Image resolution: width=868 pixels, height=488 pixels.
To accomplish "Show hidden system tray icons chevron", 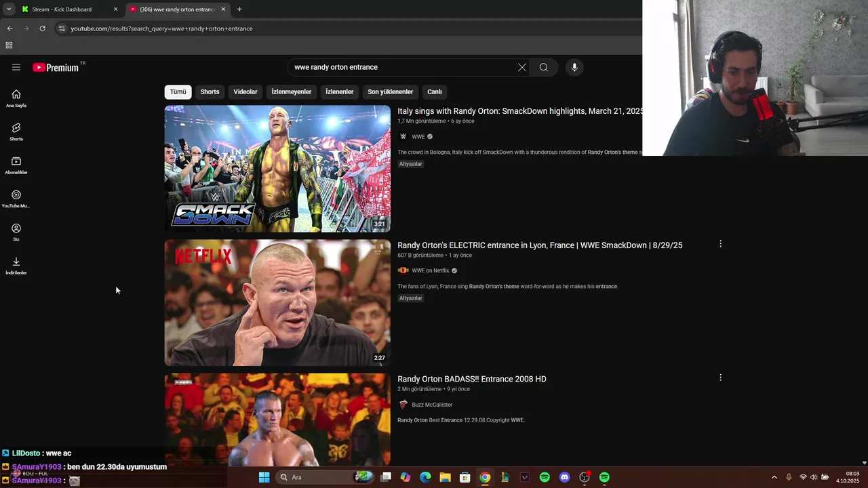I will click(x=774, y=477).
